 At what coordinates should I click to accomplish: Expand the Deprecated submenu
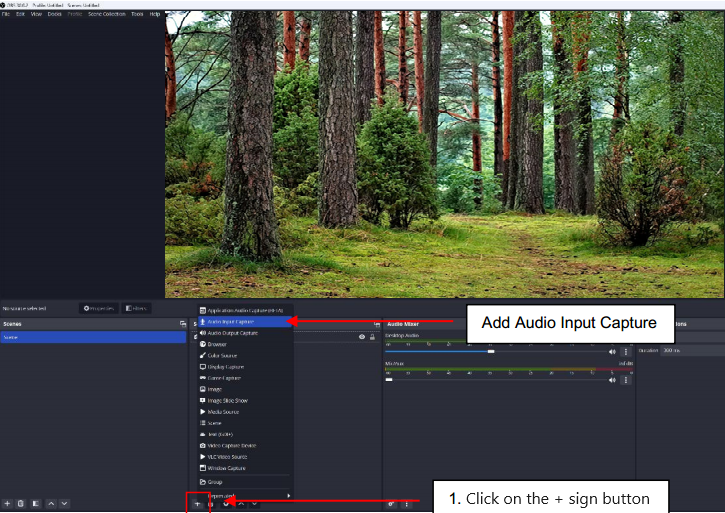click(x=245, y=495)
